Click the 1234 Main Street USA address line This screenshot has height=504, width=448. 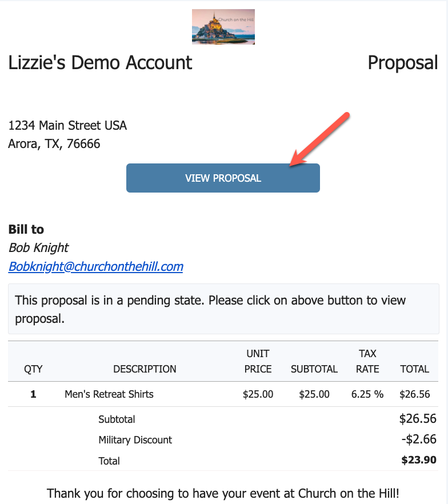pyautogui.click(x=67, y=126)
